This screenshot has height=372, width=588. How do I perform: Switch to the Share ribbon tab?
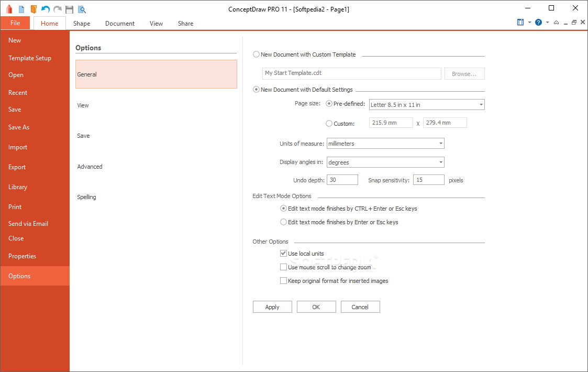(x=186, y=23)
